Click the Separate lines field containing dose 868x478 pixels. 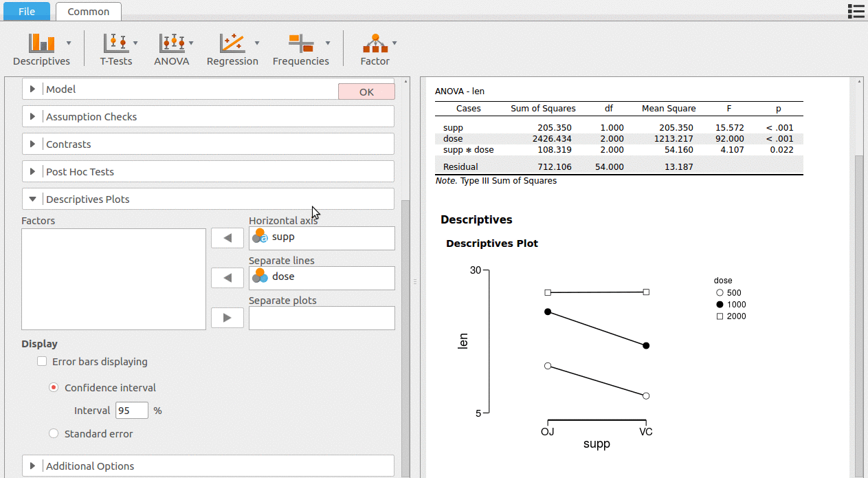[x=322, y=278]
